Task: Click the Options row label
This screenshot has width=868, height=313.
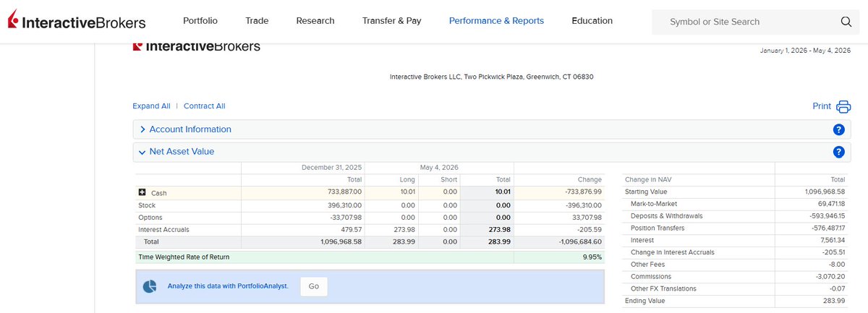Action: point(150,218)
